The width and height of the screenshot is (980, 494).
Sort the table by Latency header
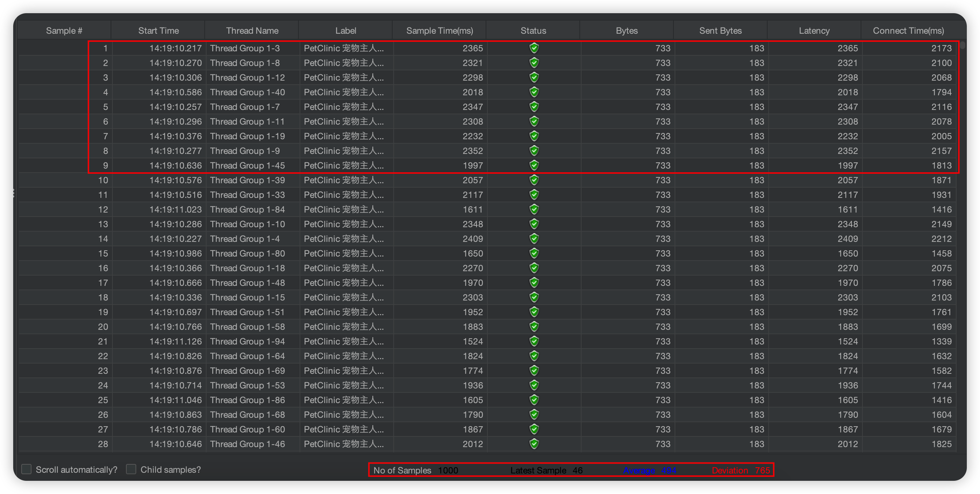(x=814, y=31)
